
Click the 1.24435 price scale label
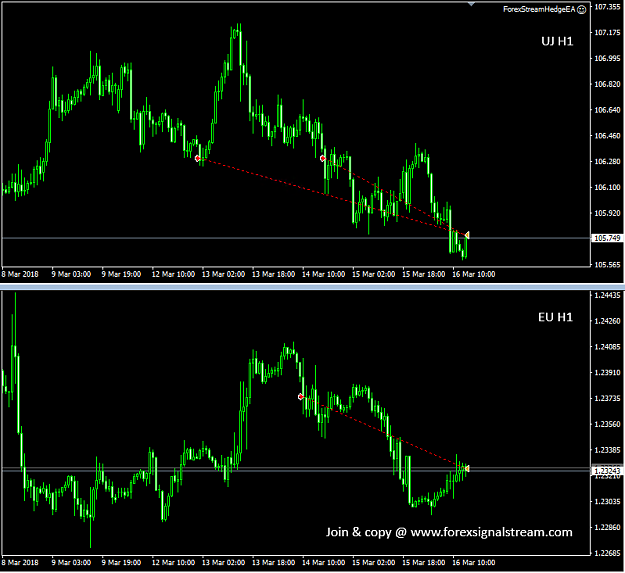tap(607, 295)
